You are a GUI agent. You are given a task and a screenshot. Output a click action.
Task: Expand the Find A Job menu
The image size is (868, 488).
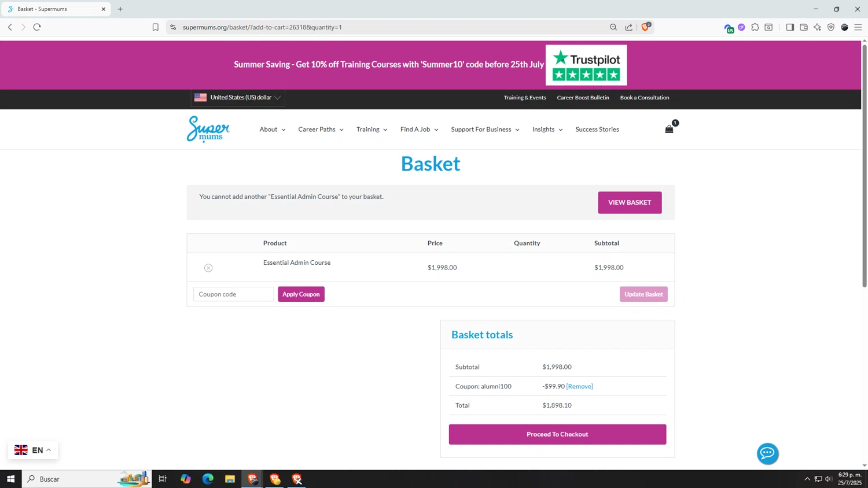click(419, 130)
